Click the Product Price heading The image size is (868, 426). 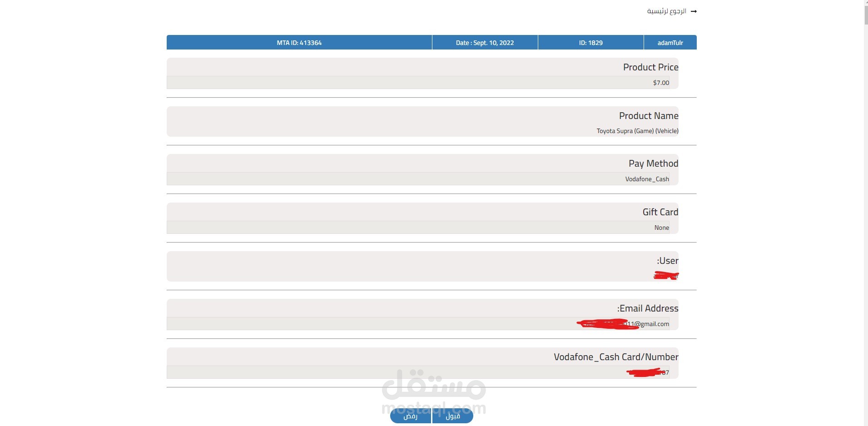tap(651, 67)
